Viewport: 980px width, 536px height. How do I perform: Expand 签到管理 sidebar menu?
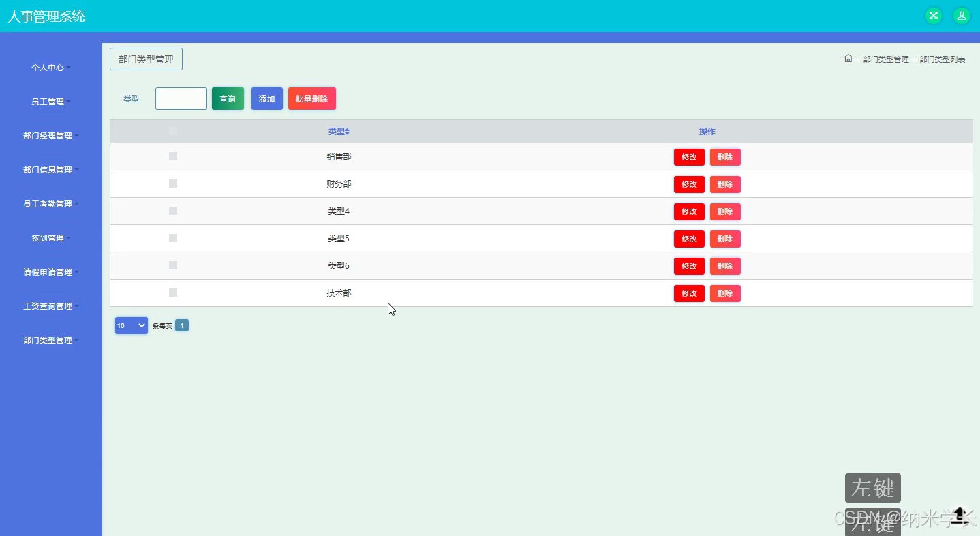[51, 238]
